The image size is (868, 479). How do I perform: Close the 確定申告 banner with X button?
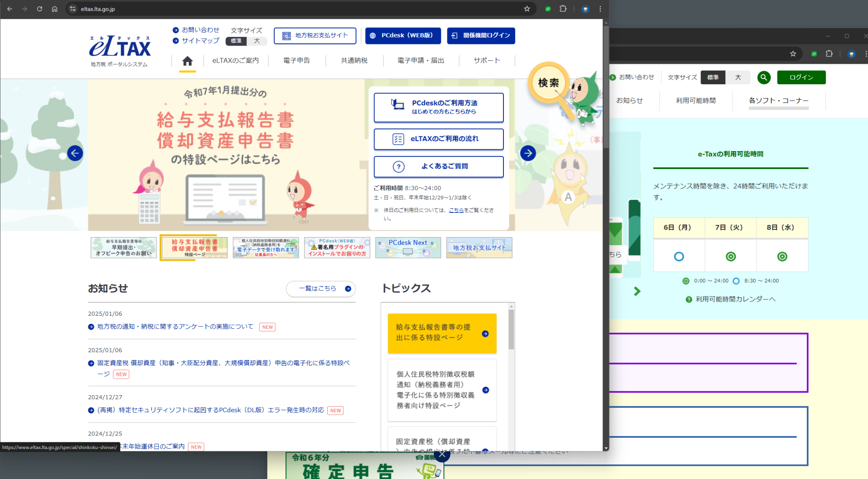coord(442,455)
